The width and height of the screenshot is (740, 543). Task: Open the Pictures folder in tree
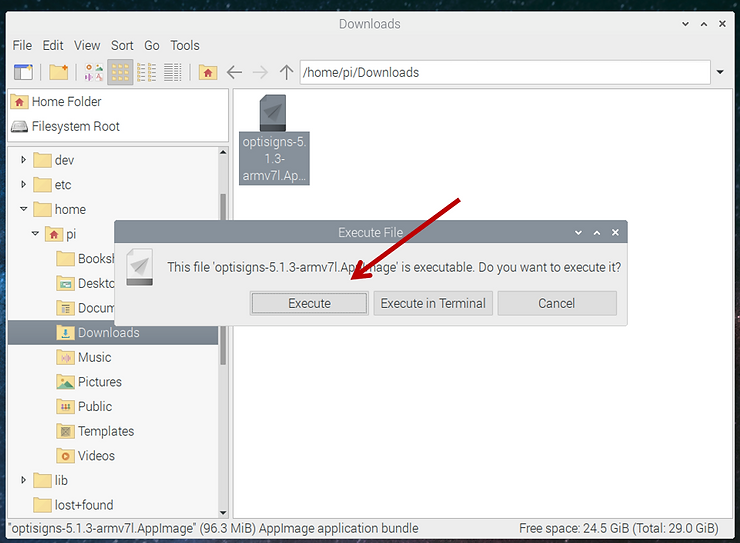100,382
